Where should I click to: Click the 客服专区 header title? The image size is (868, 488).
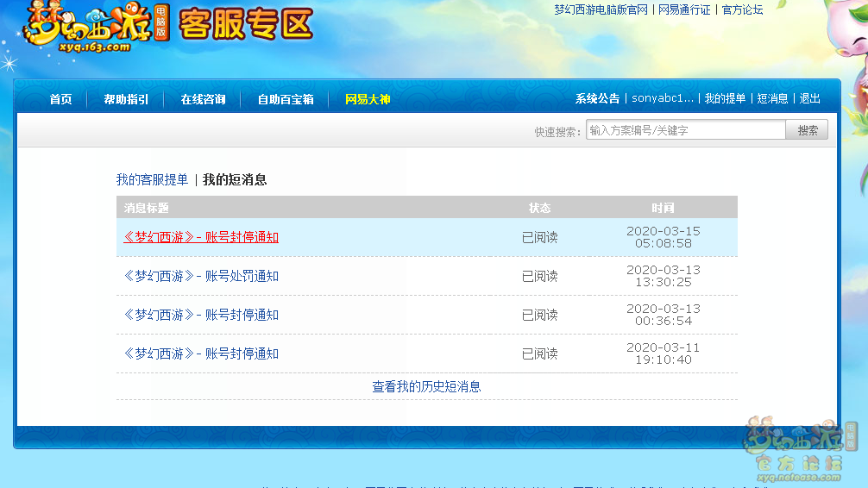click(x=247, y=24)
